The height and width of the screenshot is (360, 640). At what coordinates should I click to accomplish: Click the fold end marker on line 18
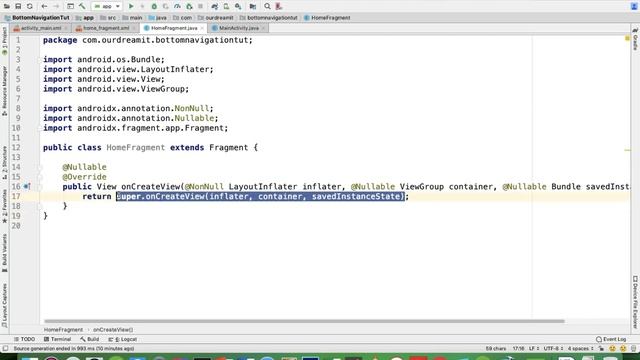(40, 206)
